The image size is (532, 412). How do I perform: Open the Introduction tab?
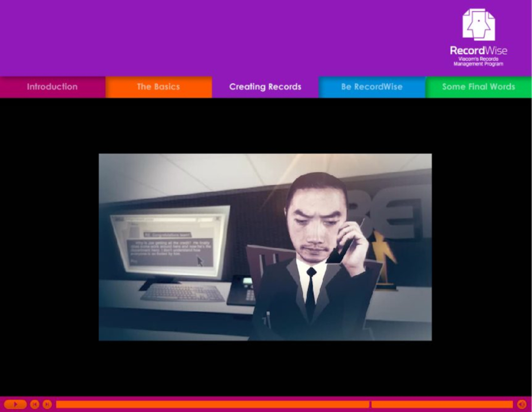click(52, 87)
